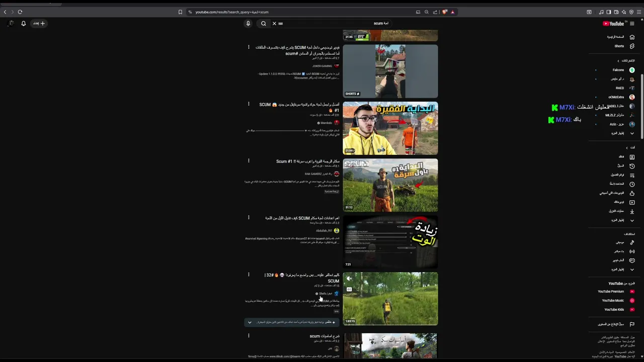Toggle captions on the previewing video
The height and width of the screenshot is (362, 644).
pyautogui.click(x=349, y=289)
